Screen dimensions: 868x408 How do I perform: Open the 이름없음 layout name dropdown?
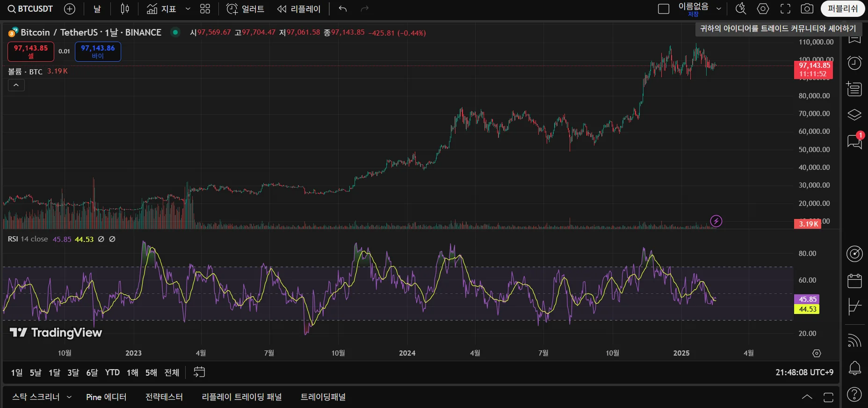719,9
